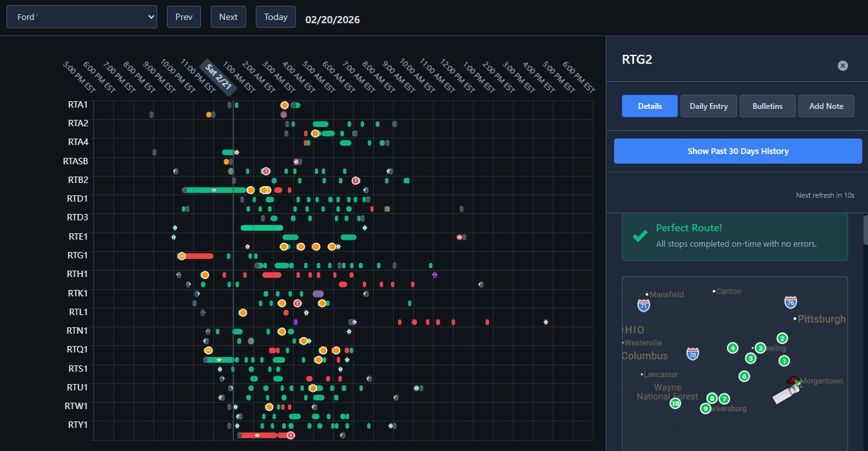The width and height of the screenshot is (868, 451).
Task: Click the Interstate 76 shield near Pittsburgh
Action: (790, 302)
